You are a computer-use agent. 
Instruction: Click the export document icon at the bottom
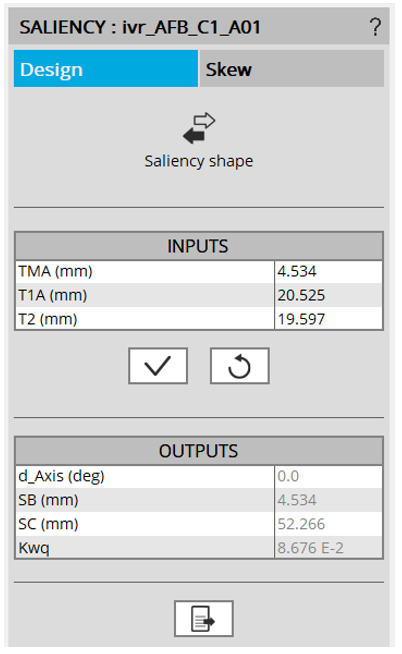[x=204, y=619]
